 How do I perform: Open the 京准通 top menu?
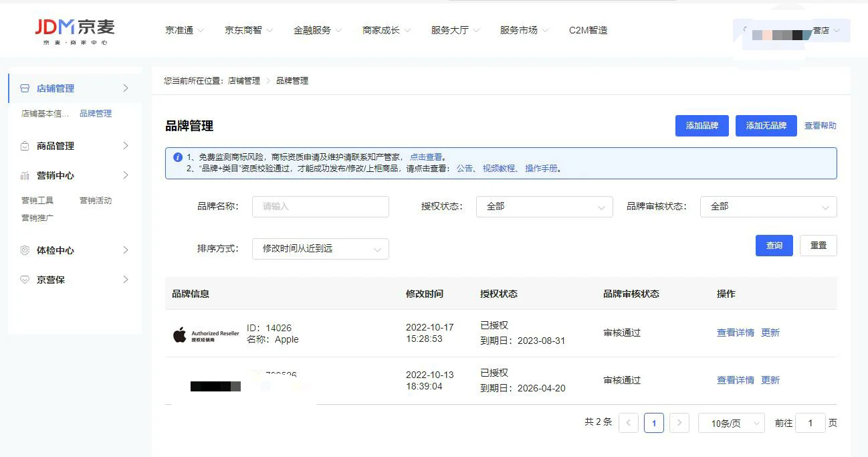[x=185, y=30]
